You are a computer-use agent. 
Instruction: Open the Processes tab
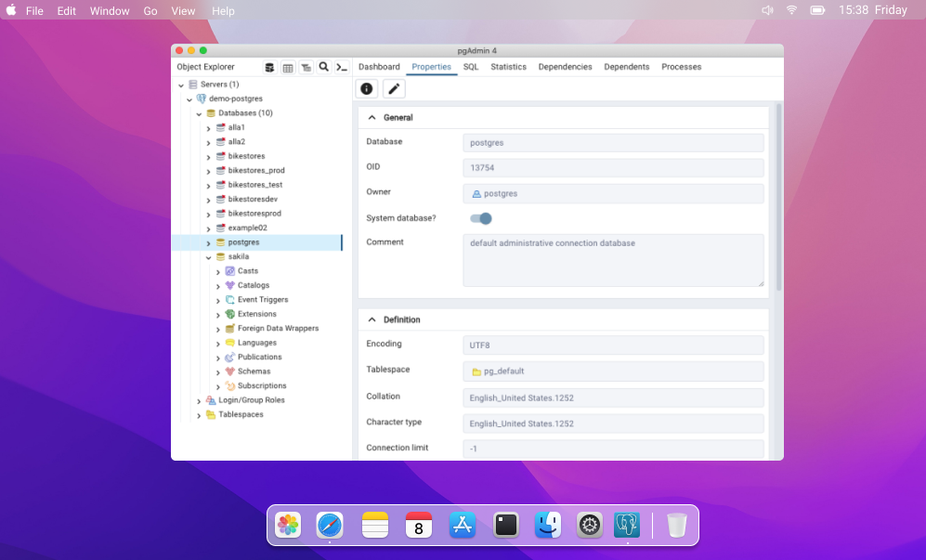coord(682,67)
